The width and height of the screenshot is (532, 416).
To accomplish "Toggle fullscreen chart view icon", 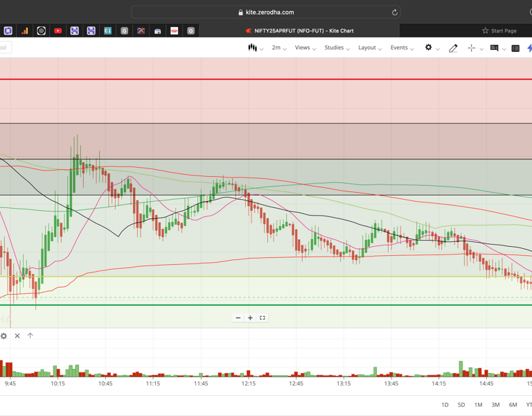I will (263, 318).
